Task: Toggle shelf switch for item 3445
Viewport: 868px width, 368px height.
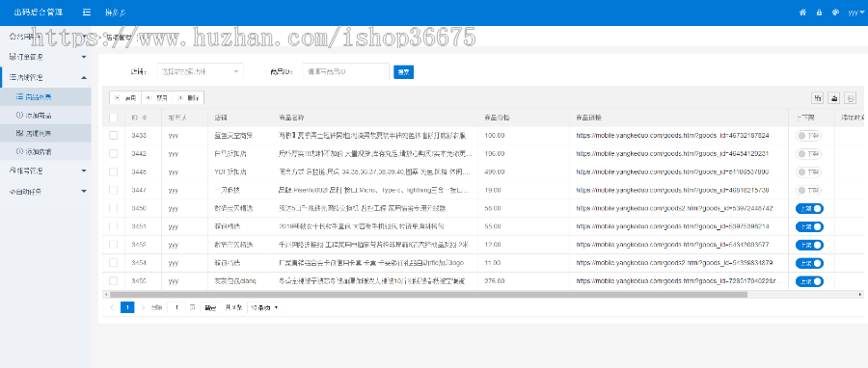Action: pos(809,171)
